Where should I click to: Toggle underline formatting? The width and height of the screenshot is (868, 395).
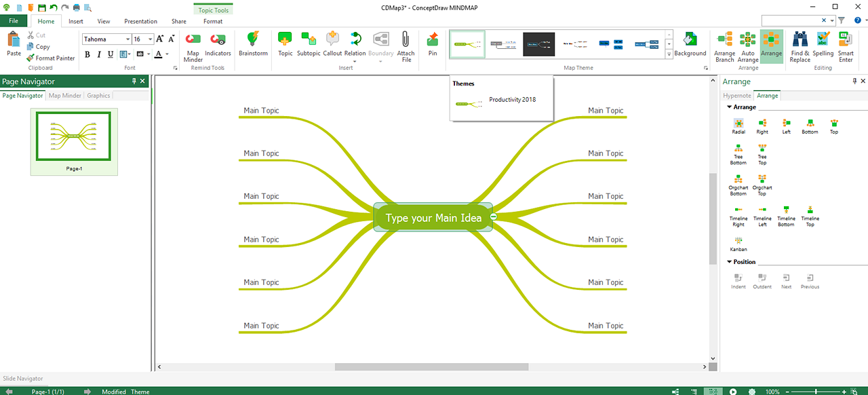110,54
